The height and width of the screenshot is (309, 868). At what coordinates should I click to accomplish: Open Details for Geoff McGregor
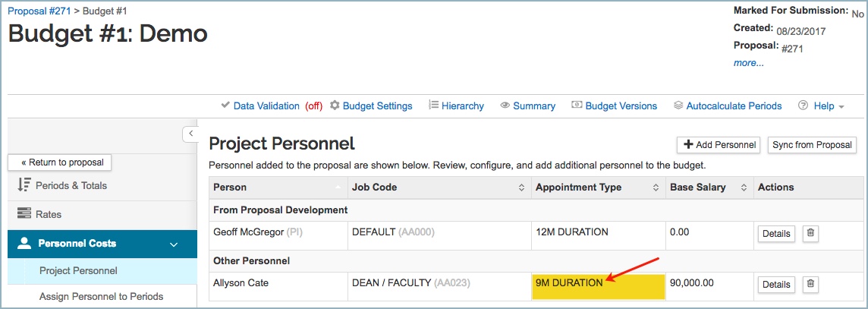coord(776,234)
